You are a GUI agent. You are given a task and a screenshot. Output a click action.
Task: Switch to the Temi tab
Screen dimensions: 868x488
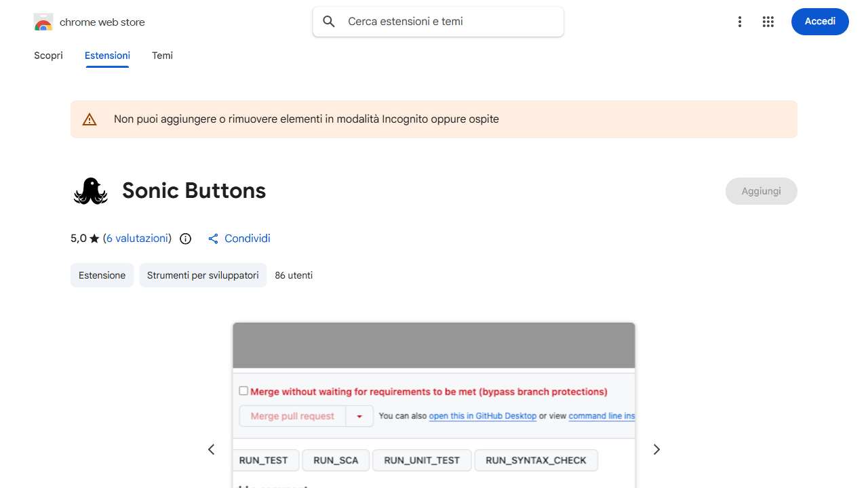pyautogui.click(x=162, y=56)
